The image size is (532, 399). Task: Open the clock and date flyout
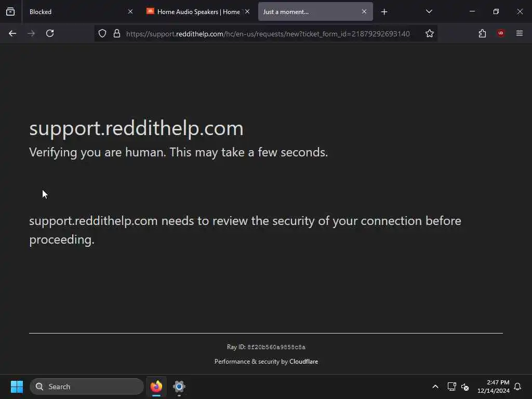pyautogui.click(x=494, y=387)
